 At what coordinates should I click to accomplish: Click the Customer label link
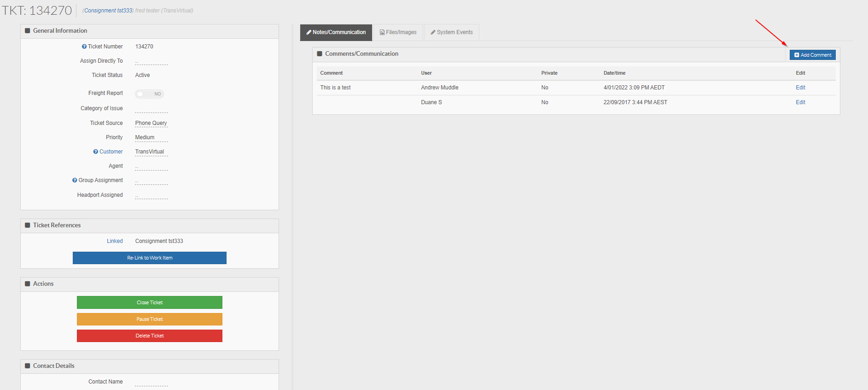coord(111,152)
